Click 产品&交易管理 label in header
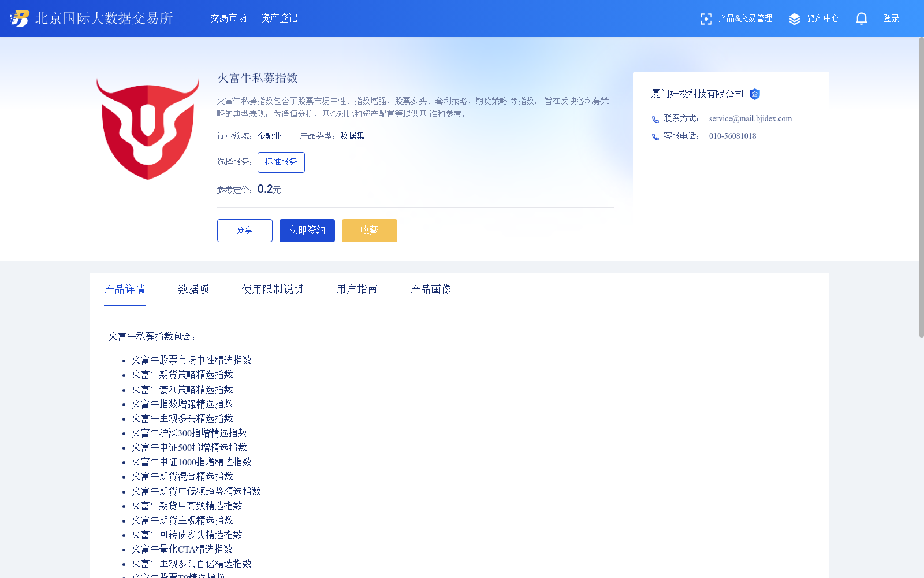The height and width of the screenshot is (578, 924). 745,18
